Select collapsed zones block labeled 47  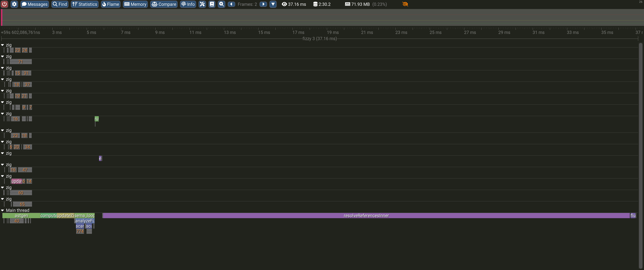[x=25, y=170]
